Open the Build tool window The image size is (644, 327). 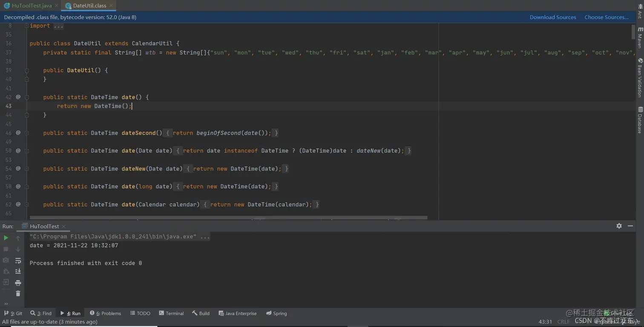coord(201,313)
